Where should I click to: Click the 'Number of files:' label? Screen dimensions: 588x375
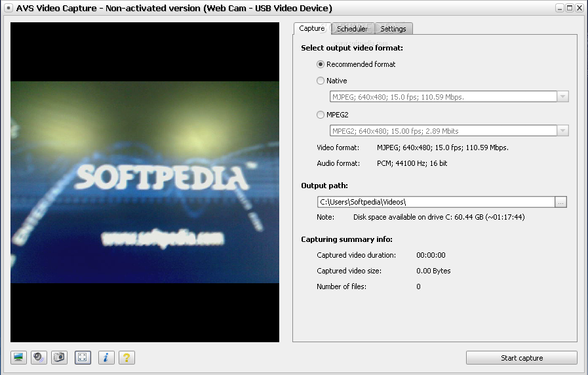342,287
